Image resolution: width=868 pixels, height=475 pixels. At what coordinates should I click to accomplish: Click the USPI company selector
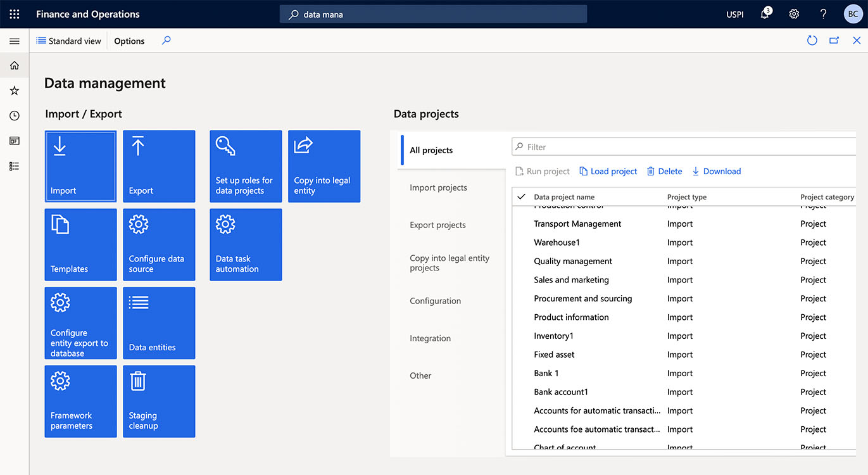point(734,14)
